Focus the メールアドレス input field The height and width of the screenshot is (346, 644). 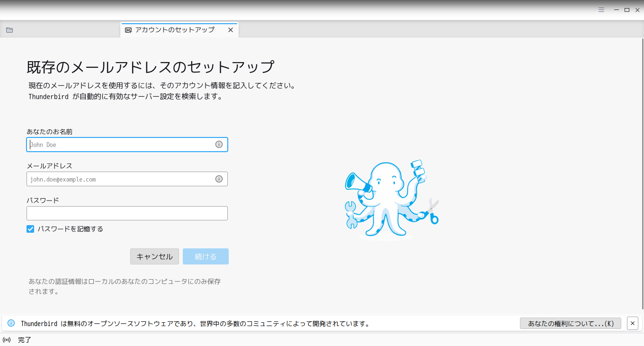coord(127,179)
